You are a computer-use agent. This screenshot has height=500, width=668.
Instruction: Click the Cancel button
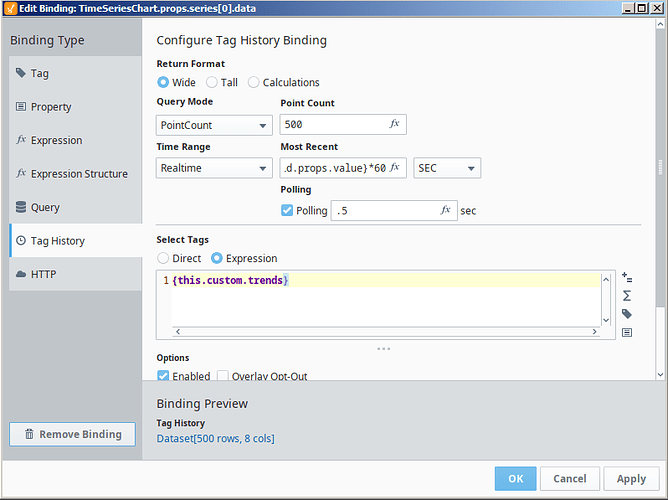point(570,479)
